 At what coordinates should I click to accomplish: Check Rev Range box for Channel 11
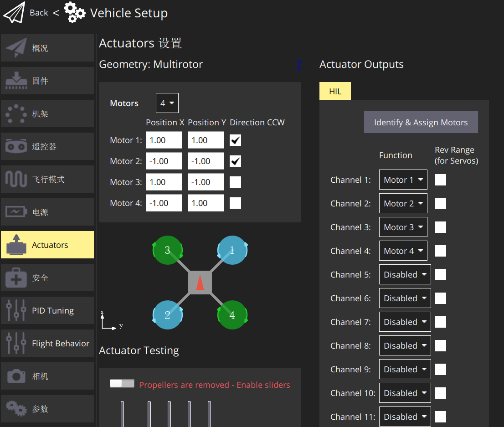coord(440,417)
